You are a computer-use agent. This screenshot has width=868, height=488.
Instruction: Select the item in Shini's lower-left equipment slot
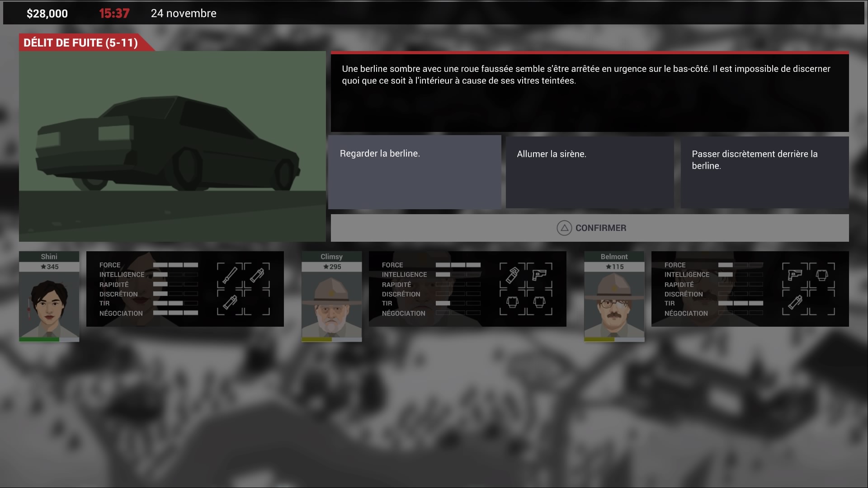coord(230,302)
